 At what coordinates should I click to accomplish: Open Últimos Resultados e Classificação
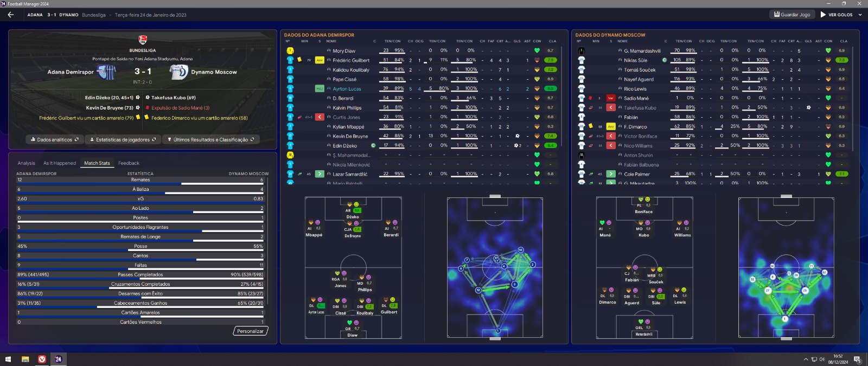coord(211,139)
